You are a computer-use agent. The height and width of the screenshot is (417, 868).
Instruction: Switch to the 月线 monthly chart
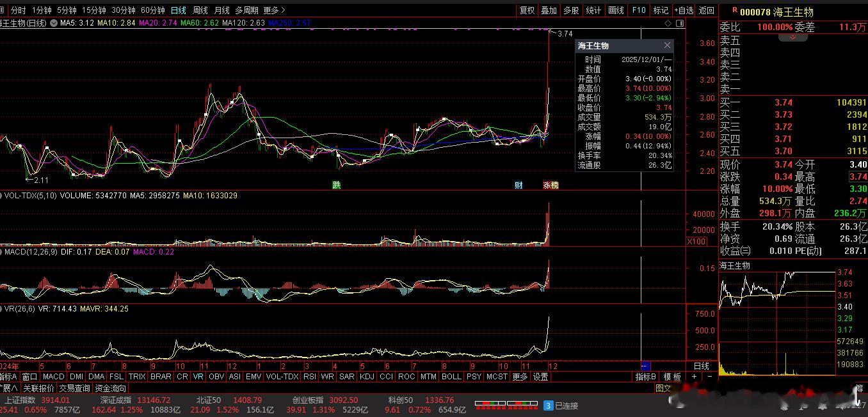221,10
